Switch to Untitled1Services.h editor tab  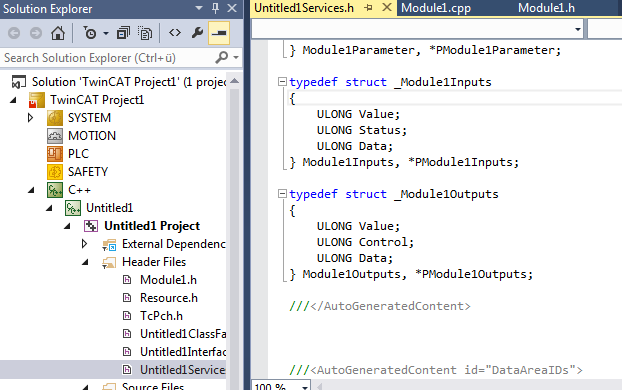click(x=304, y=8)
